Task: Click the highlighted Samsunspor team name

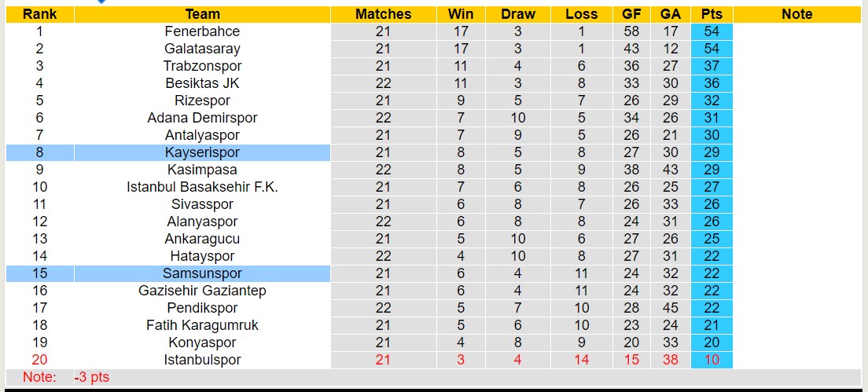Action: 202,273
